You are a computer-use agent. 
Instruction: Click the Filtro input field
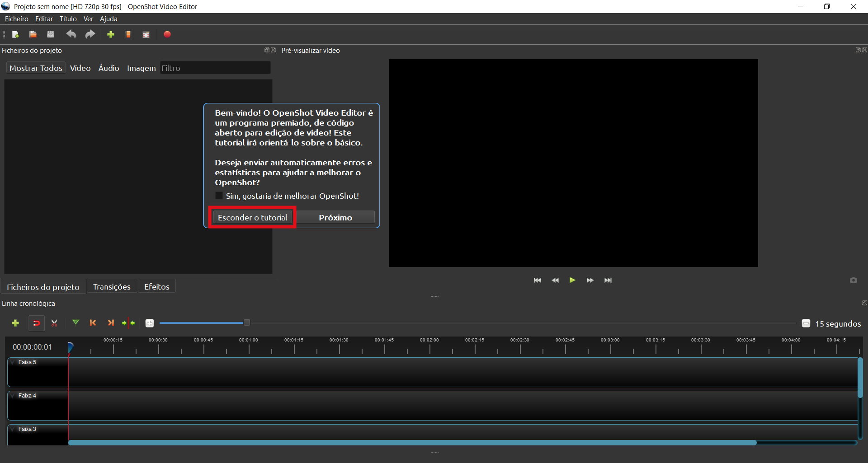click(215, 68)
